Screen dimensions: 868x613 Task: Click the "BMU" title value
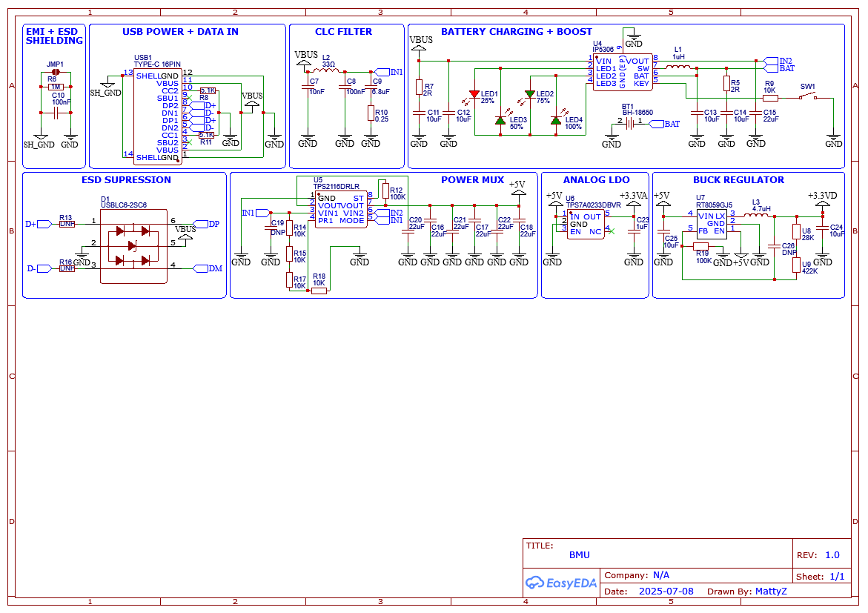click(x=579, y=555)
